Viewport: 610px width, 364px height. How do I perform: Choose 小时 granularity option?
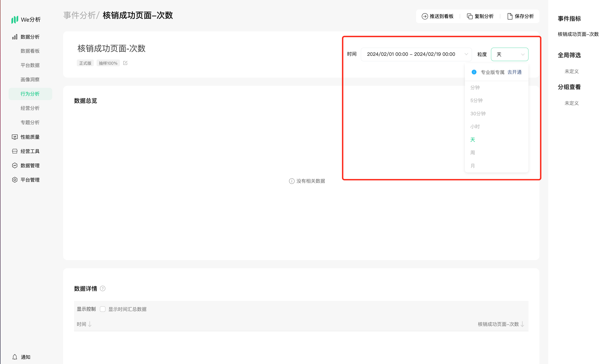point(475,127)
